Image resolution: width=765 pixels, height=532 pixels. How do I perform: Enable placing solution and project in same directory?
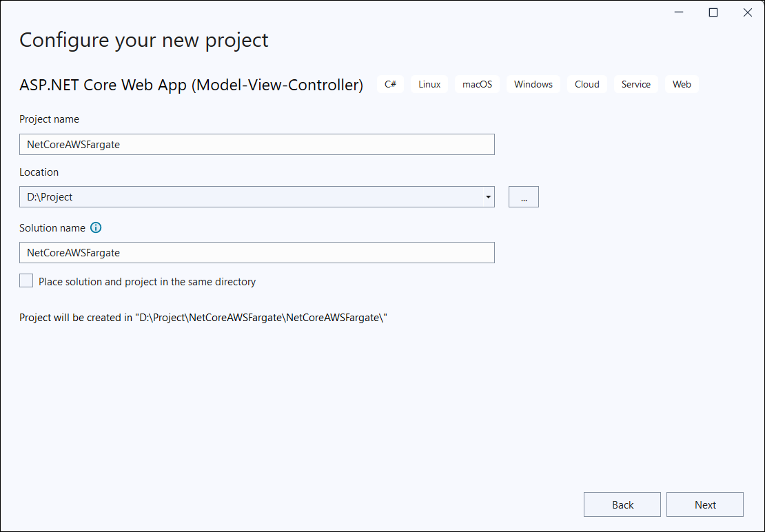(25, 280)
